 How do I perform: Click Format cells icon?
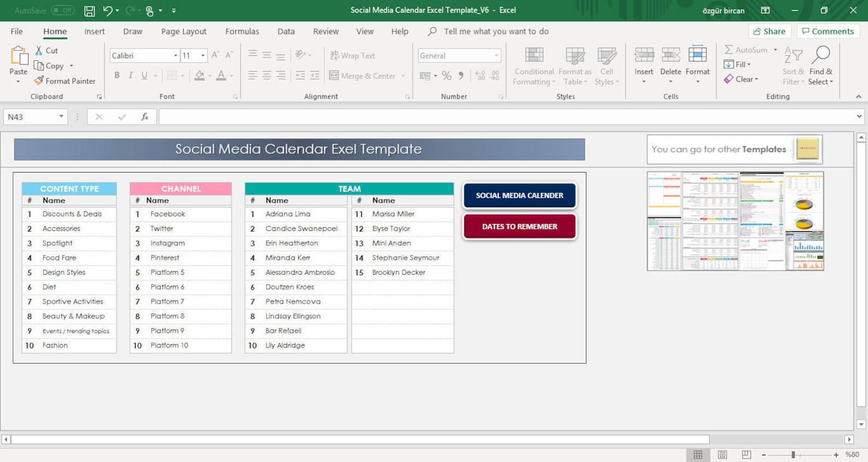(697, 55)
